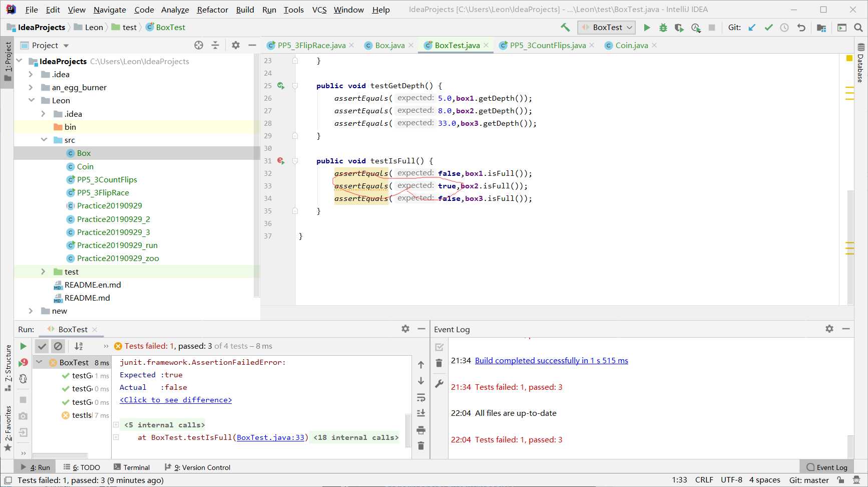Open Project Structure icon in toolbar
The width and height of the screenshot is (868, 487).
pyautogui.click(x=821, y=28)
